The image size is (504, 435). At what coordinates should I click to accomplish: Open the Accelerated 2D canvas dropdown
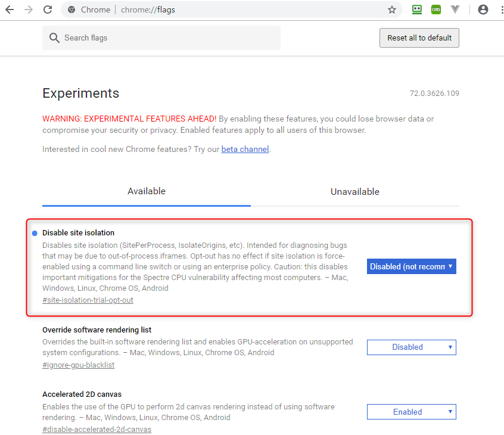(x=412, y=412)
